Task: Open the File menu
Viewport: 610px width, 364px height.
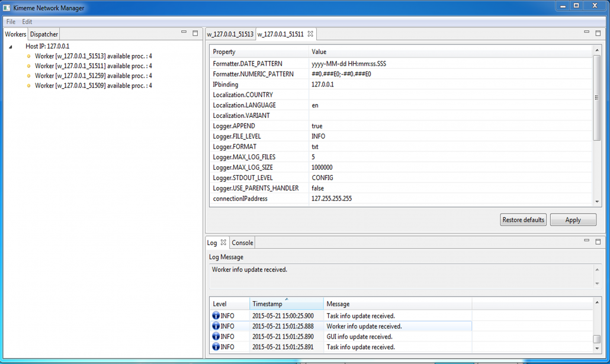Action: [11, 22]
